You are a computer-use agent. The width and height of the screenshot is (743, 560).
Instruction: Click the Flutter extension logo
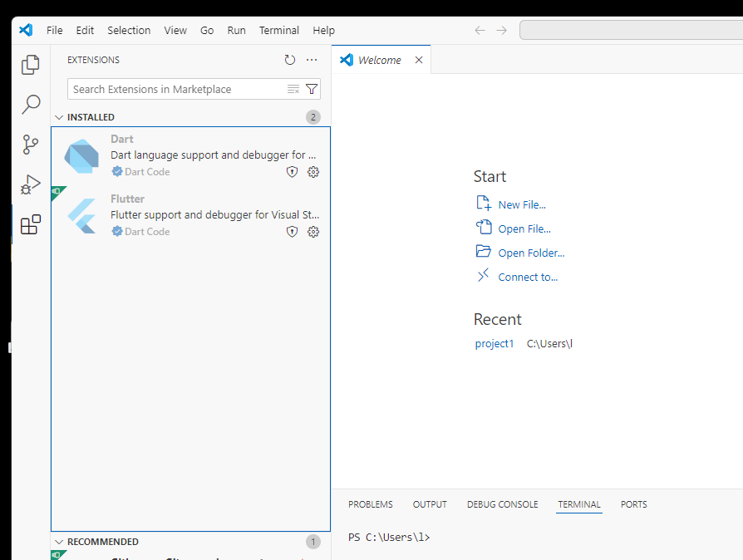81,215
